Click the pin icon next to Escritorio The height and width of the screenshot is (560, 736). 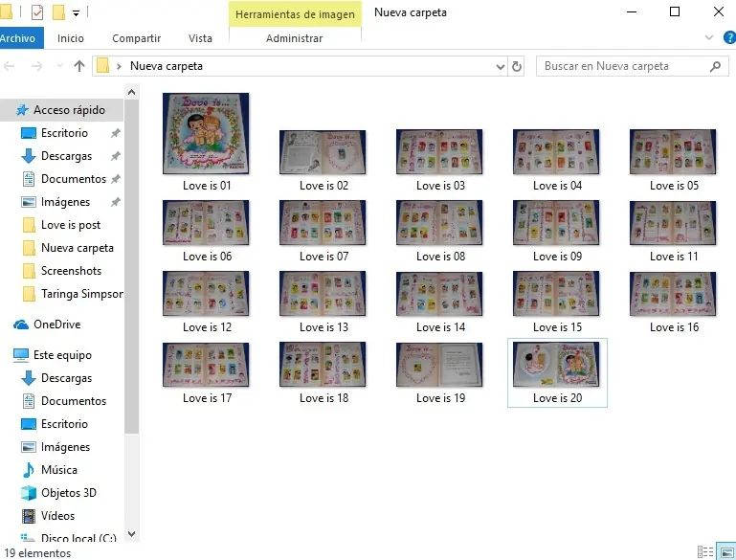point(116,133)
